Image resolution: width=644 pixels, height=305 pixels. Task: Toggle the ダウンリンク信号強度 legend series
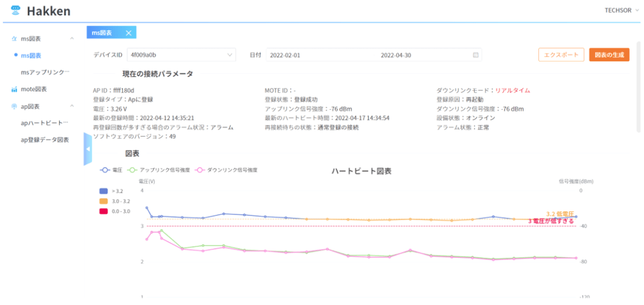click(x=227, y=170)
